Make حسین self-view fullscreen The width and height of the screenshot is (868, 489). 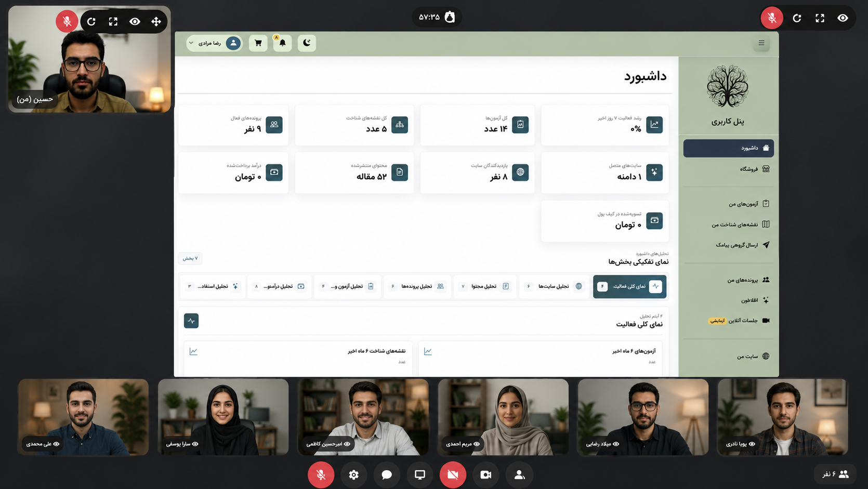click(x=113, y=21)
